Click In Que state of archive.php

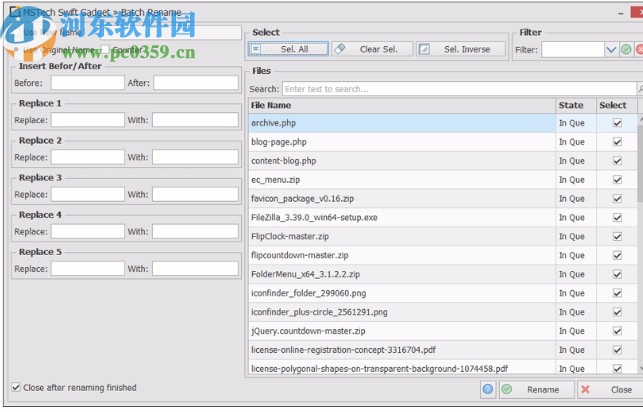572,123
